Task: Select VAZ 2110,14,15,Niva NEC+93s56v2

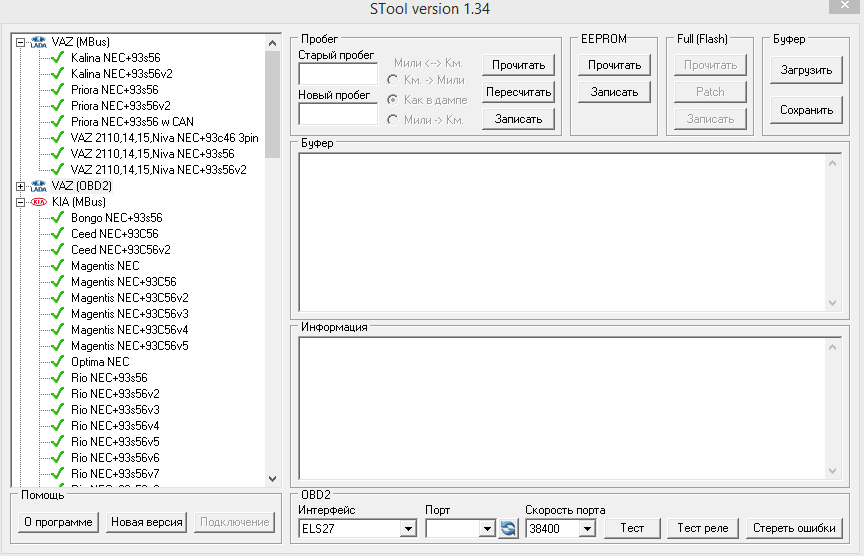Action: 158,170
